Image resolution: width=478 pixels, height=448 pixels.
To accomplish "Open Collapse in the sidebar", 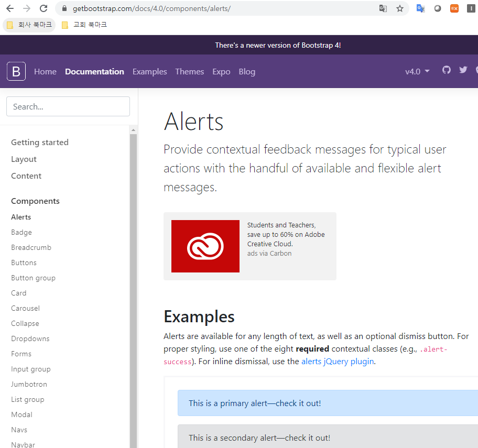I will tap(25, 323).
